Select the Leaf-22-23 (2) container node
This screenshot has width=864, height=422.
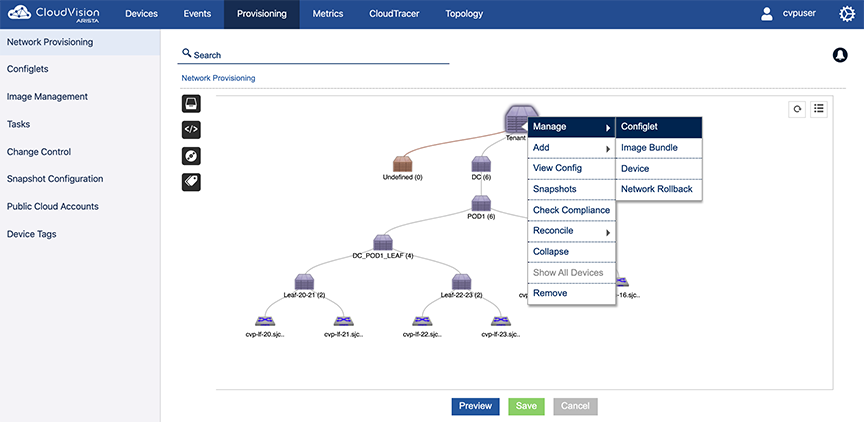click(x=461, y=282)
